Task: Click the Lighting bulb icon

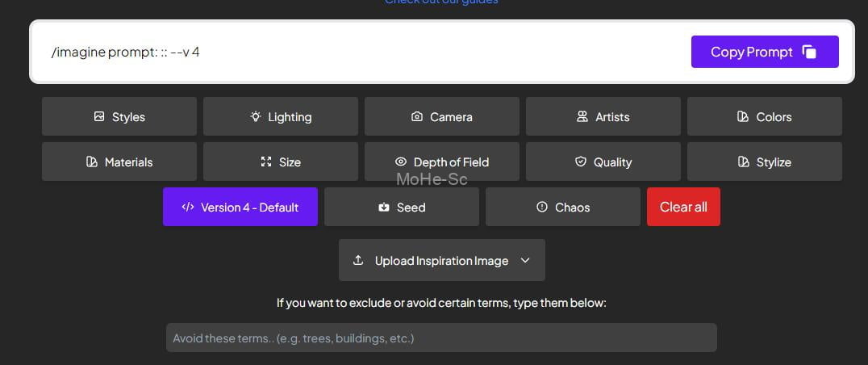Action: tap(256, 117)
